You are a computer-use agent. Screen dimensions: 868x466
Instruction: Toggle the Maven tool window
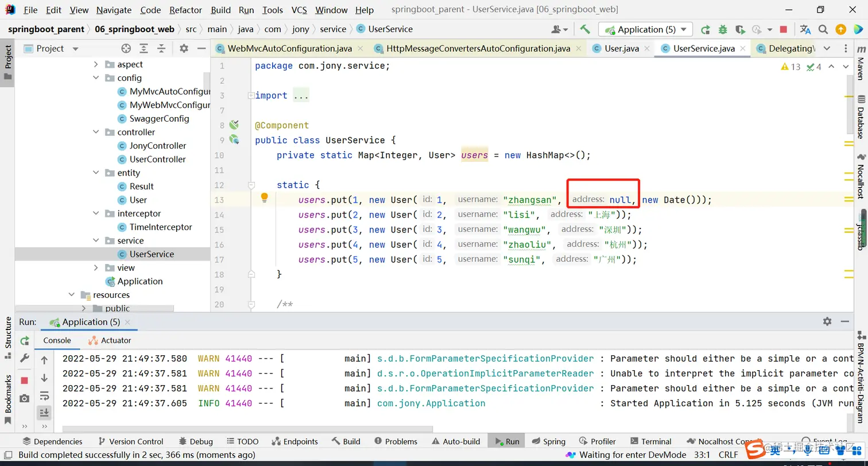[x=861, y=64]
